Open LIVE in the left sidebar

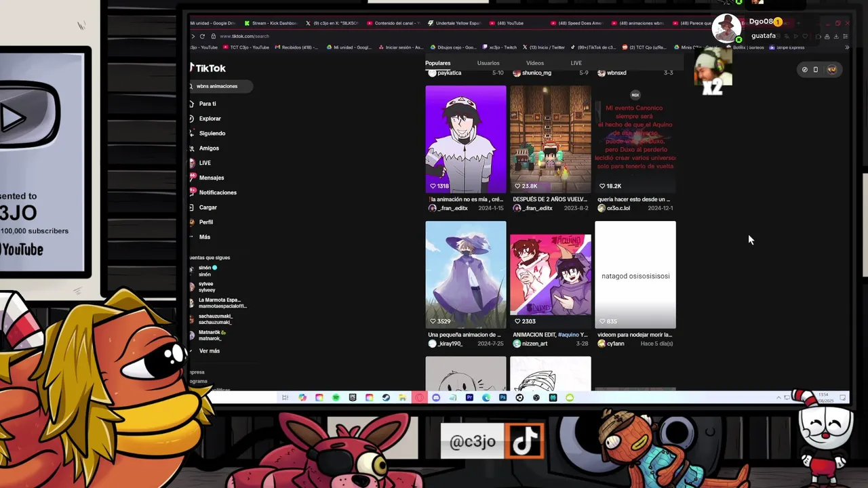coord(205,163)
